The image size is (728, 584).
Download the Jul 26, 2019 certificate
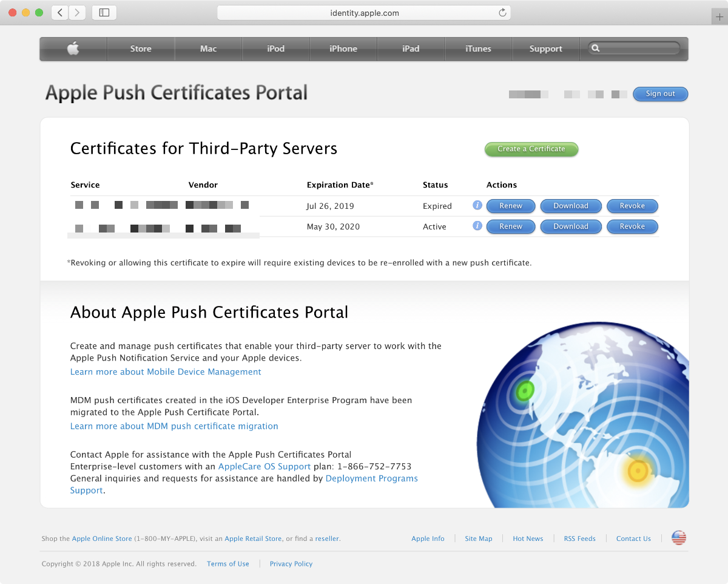click(571, 206)
